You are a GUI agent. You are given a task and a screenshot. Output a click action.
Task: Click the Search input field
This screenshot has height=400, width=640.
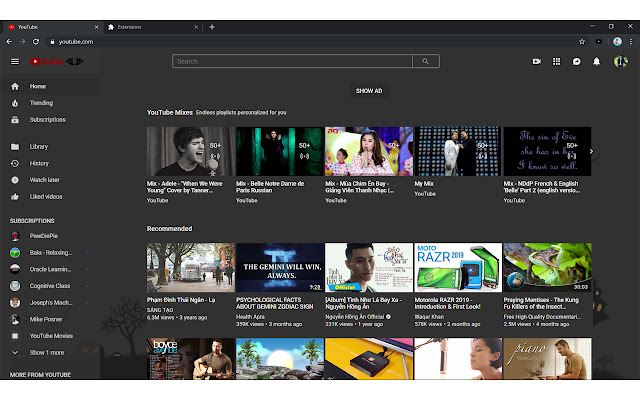tap(292, 61)
